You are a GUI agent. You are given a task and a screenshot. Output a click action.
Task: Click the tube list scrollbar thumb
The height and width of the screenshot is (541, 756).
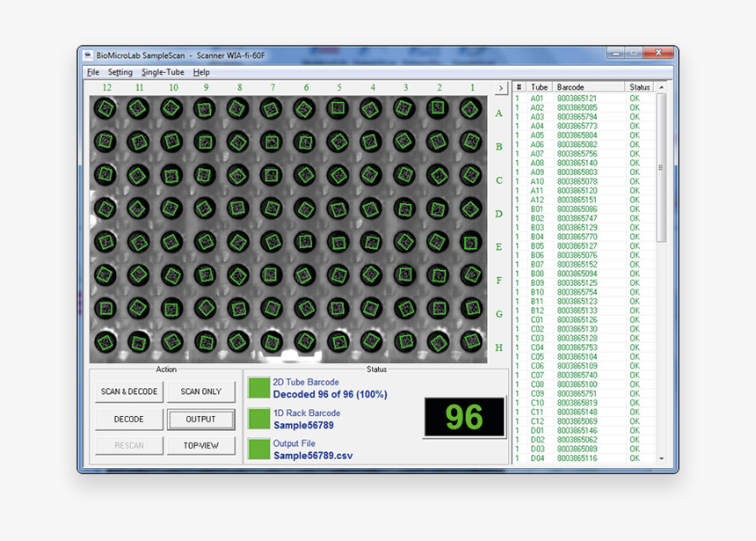point(661,167)
